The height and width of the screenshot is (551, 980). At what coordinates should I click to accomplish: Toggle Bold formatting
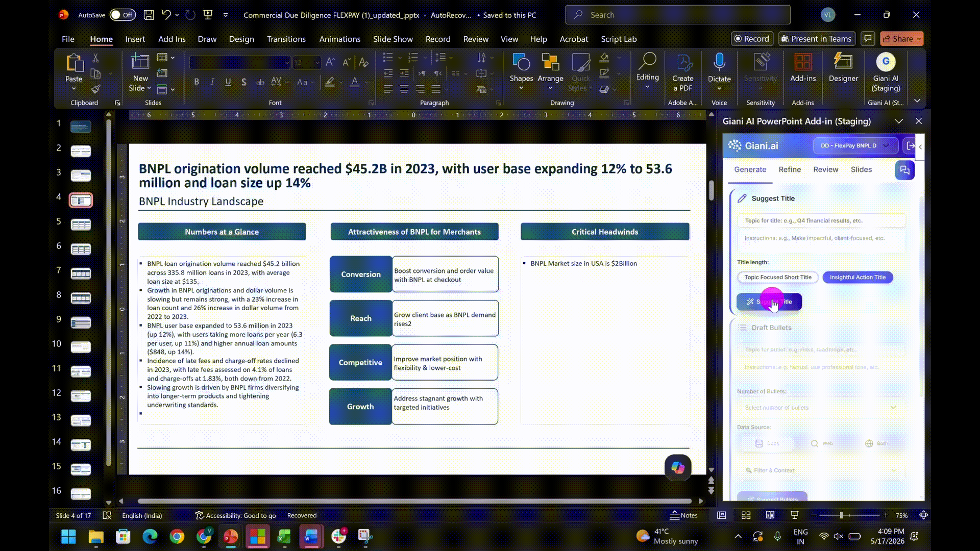pos(197,82)
